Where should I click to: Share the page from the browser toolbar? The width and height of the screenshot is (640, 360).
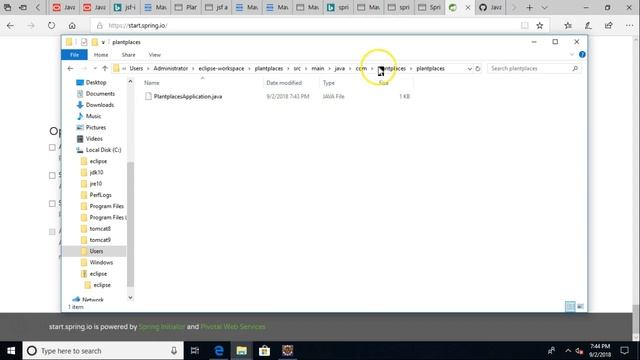(x=609, y=25)
